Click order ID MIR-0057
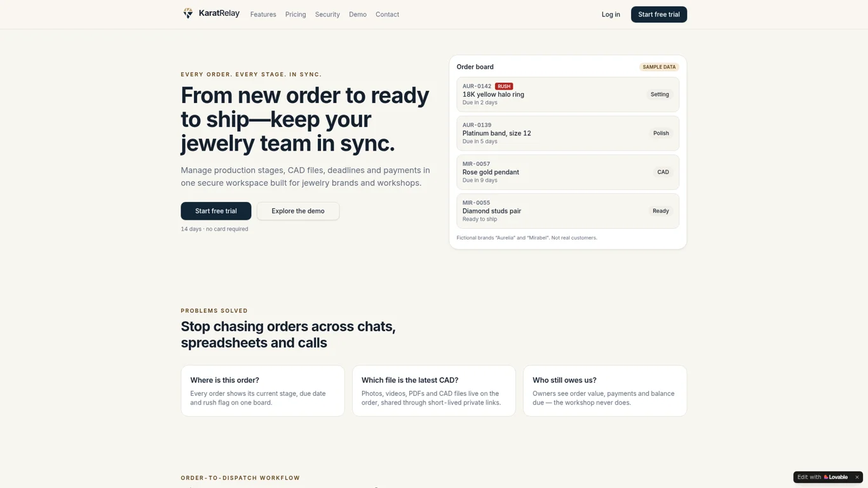868x488 pixels. (476, 164)
